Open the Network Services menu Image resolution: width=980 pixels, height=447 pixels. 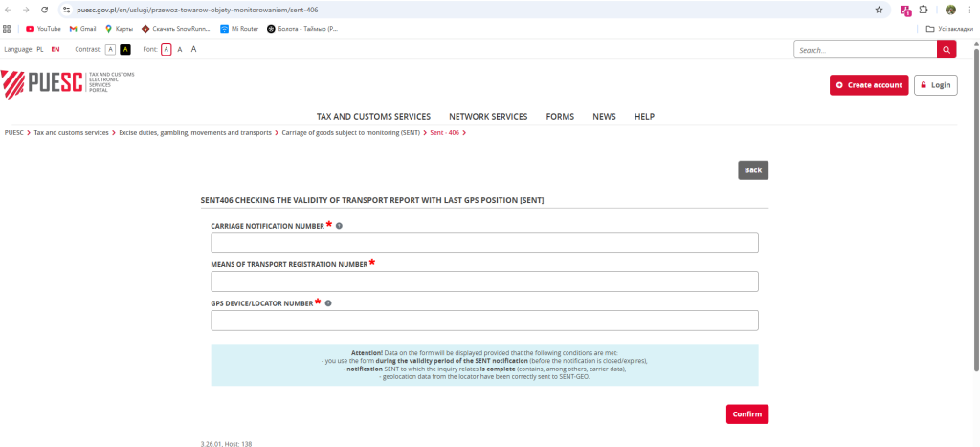click(488, 116)
